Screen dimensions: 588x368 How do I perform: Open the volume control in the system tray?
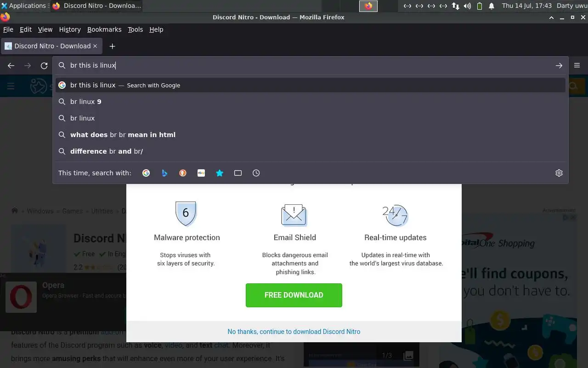pyautogui.click(x=468, y=6)
